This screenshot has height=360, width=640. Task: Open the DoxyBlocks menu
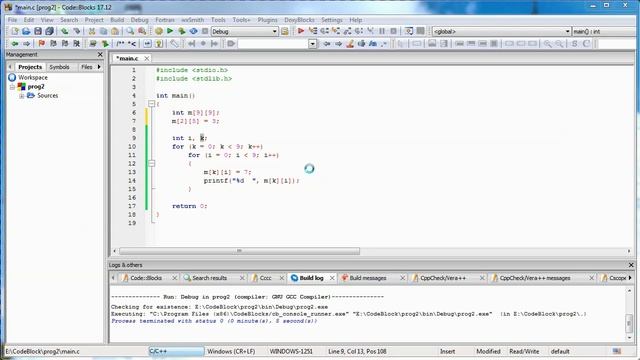point(299,20)
